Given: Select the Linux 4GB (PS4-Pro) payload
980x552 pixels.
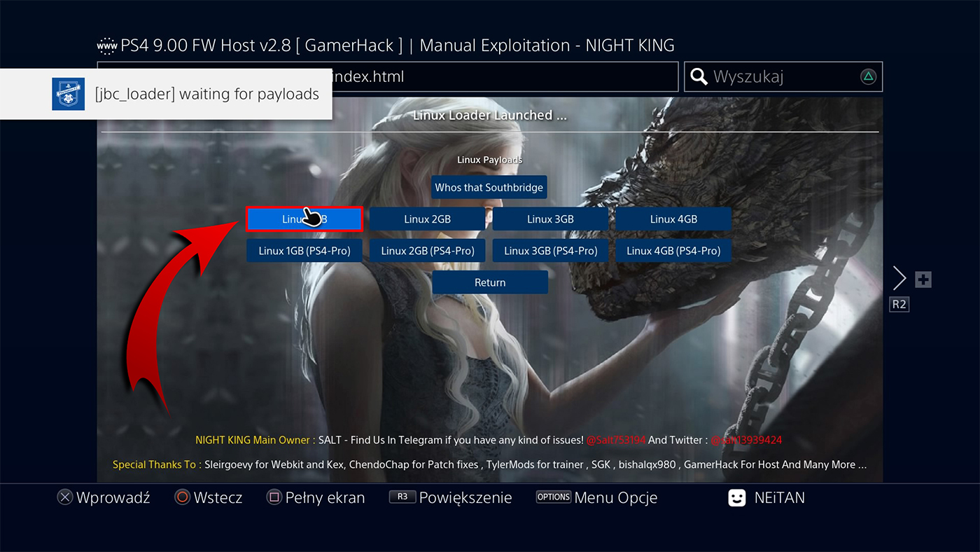Looking at the screenshot, I should pos(673,250).
